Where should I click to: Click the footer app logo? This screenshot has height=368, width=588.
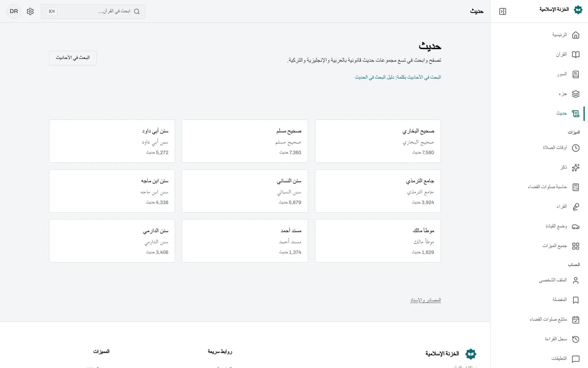pyautogui.click(x=471, y=354)
